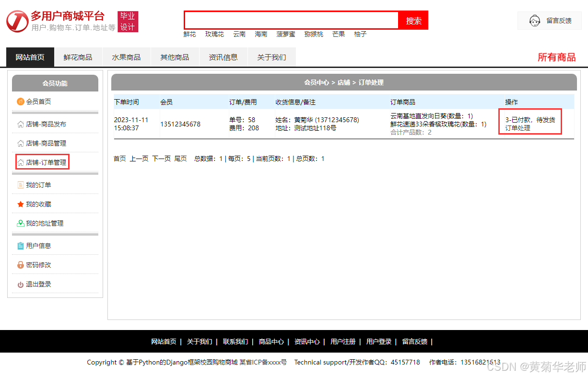Click the red 搜索 search button
The width and height of the screenshot is (588, 376).
pyautogui.click(x=413, y=20)
